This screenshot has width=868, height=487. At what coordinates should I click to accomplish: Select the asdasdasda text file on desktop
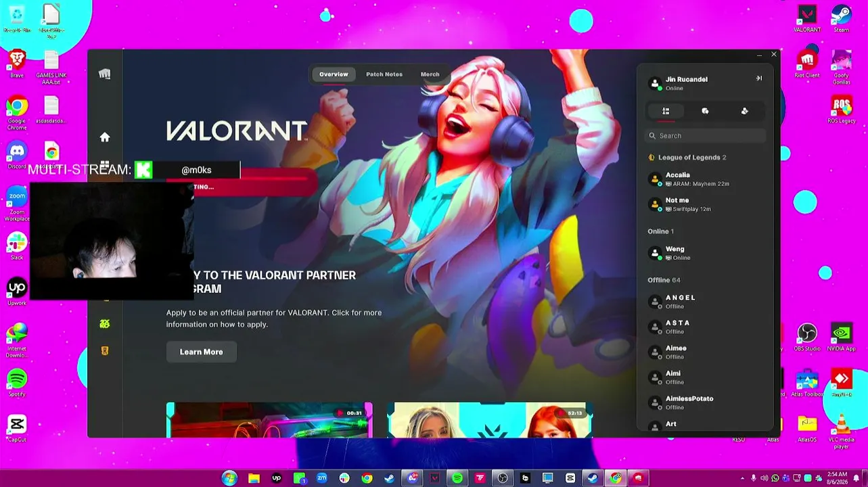tap(51, 110)
